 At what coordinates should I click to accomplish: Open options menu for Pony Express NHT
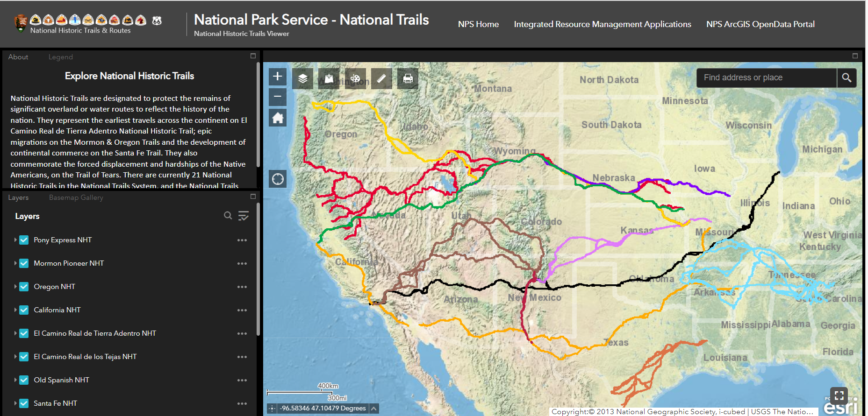coord(242,240)
